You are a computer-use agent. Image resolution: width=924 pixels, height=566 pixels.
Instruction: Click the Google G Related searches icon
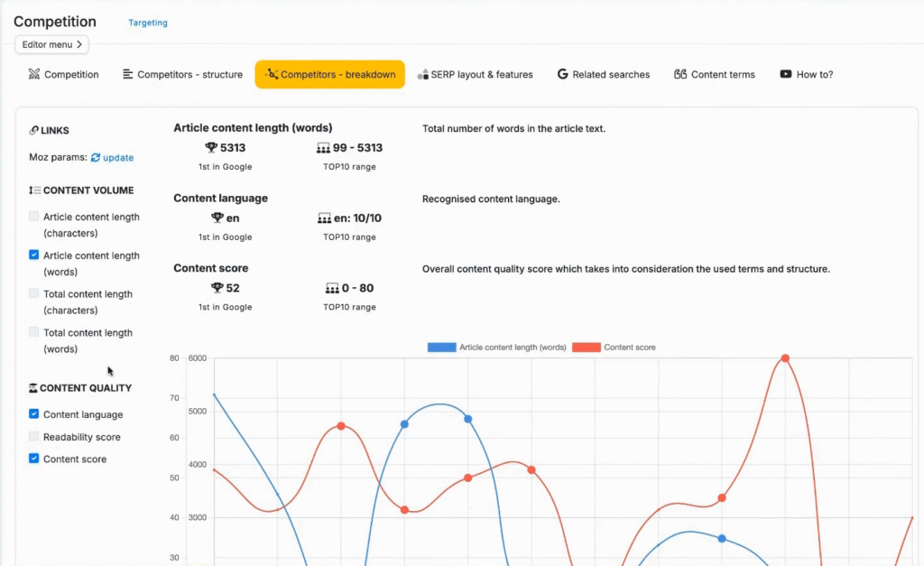[x=563, y=74]
